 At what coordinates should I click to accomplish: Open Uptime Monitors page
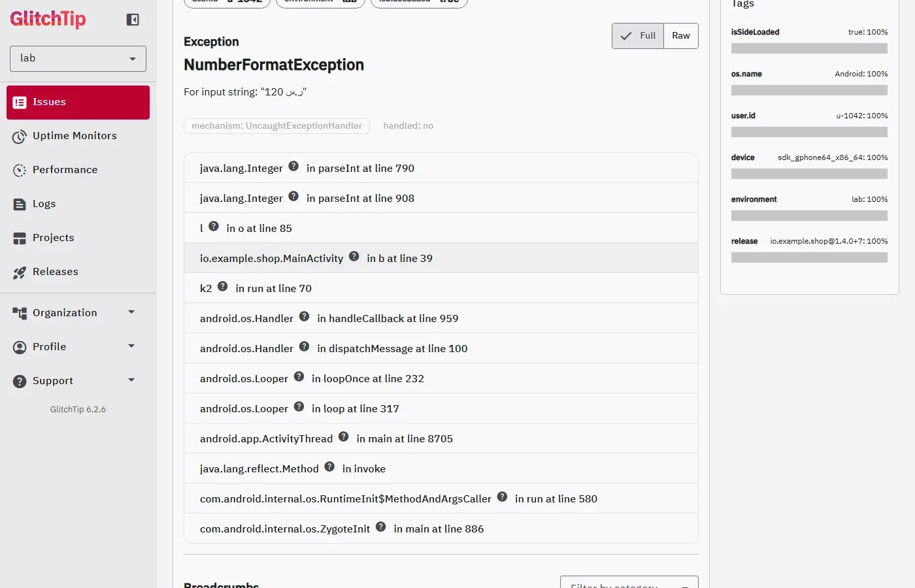78,137
